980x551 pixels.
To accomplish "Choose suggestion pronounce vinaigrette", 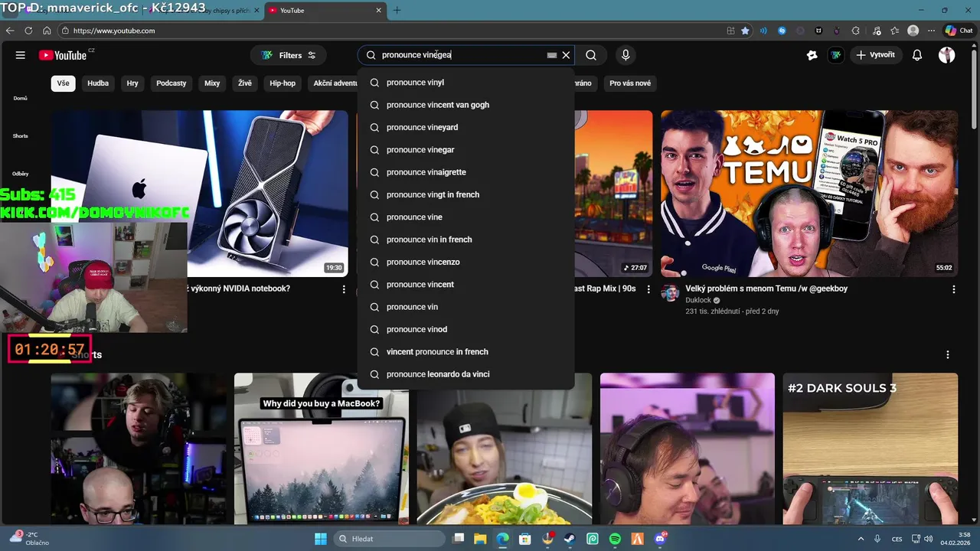I will tap(465, 172).
